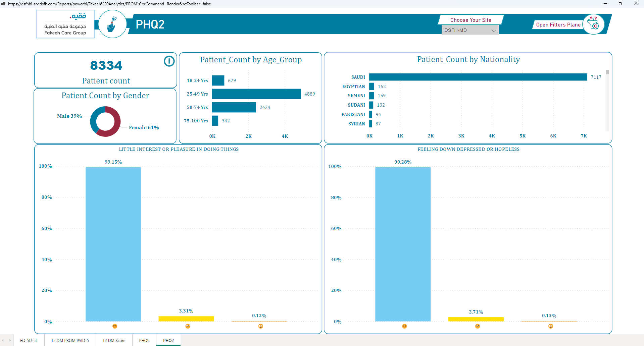The height and width of the screenshot is (346, 644).
Task: Click the hand-writing PROM icon in header
Action: tap(112, 24)
